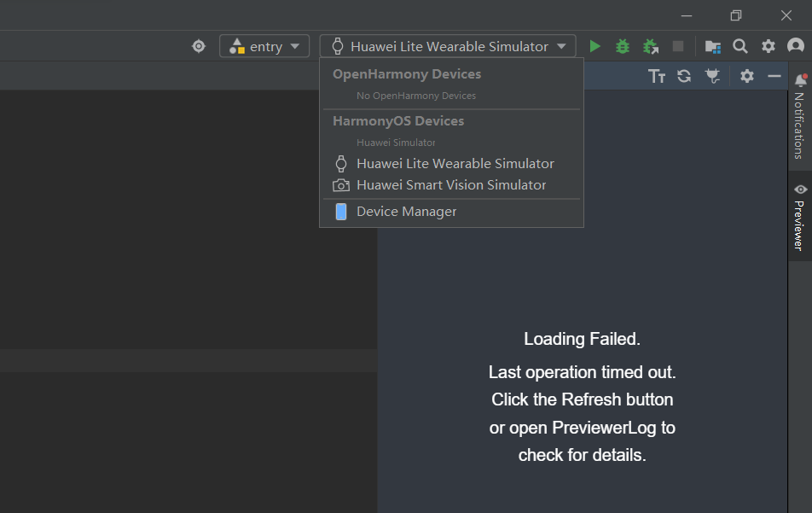This screenshot has width=812, height=513.
Task: Refresh the previewer with reload icon
Action: 684,76
